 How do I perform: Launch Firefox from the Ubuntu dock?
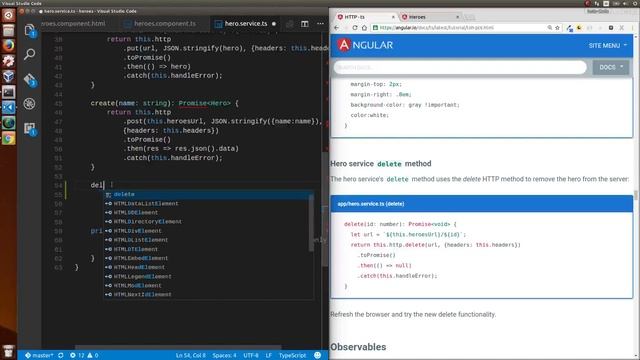pos(9,45)
